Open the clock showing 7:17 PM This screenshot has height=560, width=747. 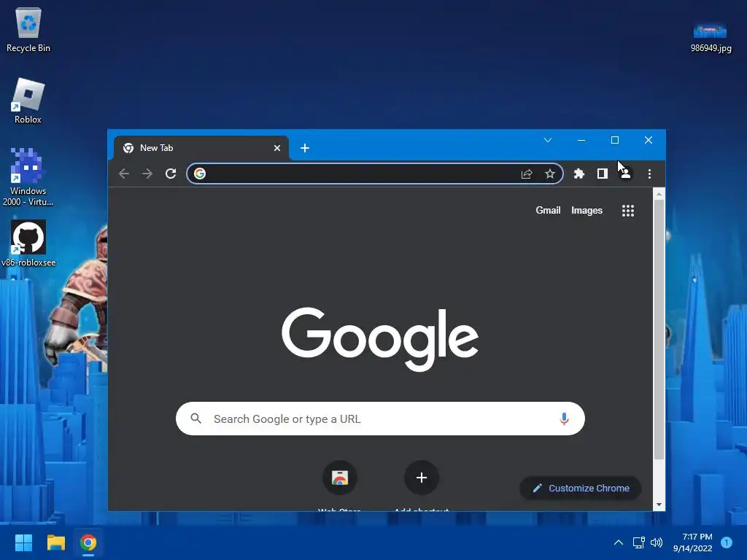[692, 542]
